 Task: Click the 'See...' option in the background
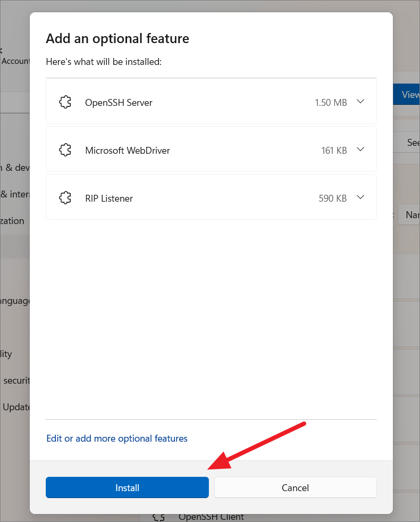click(414, 142)
